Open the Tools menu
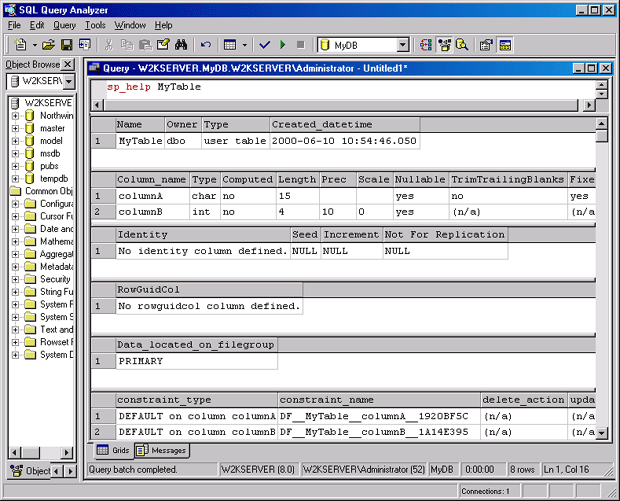Viewport: 620px width, 501px height. 95,25
